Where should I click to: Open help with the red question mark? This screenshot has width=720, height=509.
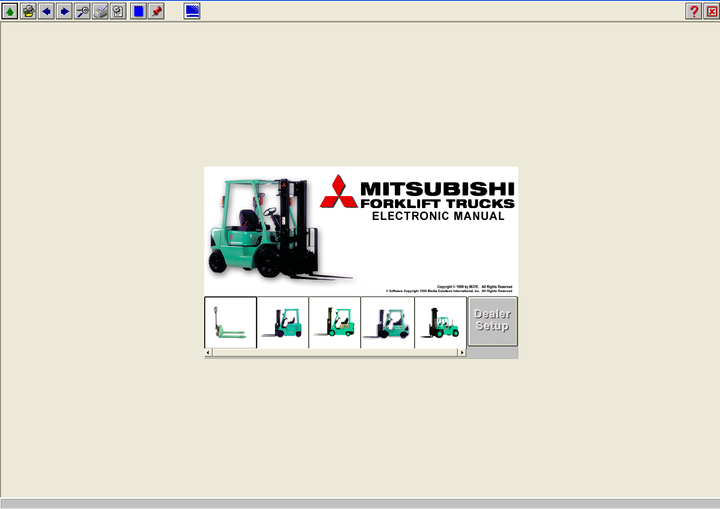point(693,11)
